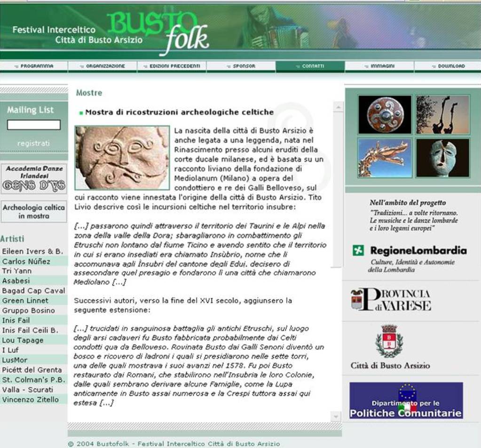
Task: Click the scroll down arrow of the article
Action: pyautogui.click(x=336, y=416)
